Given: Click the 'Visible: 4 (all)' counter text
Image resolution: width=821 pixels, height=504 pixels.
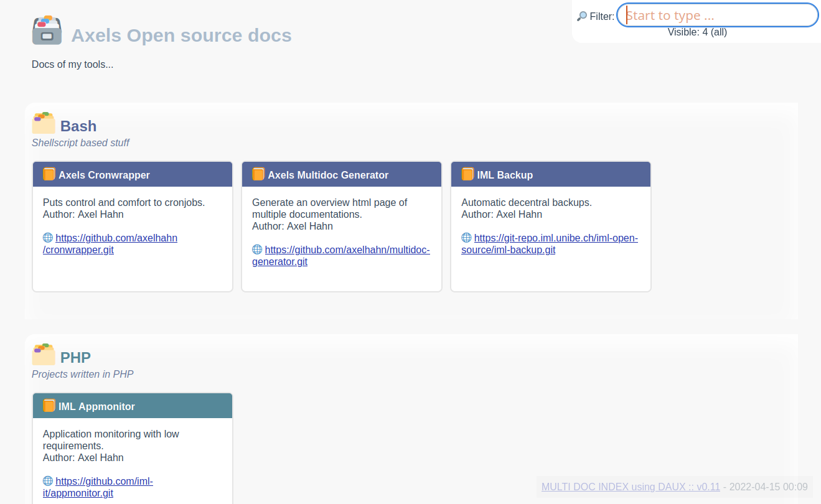Looking at the screenshot, I should click(x=697, y=32).
